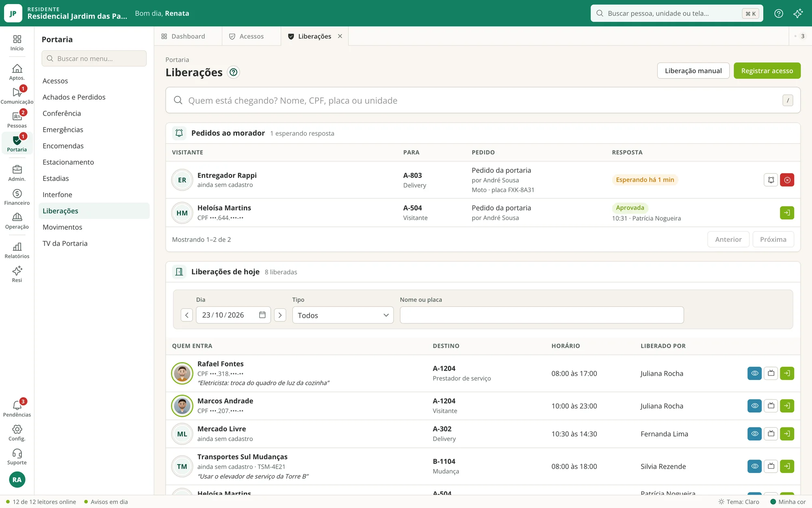Click the Registrar acesso button

click(x=767, y=71)
